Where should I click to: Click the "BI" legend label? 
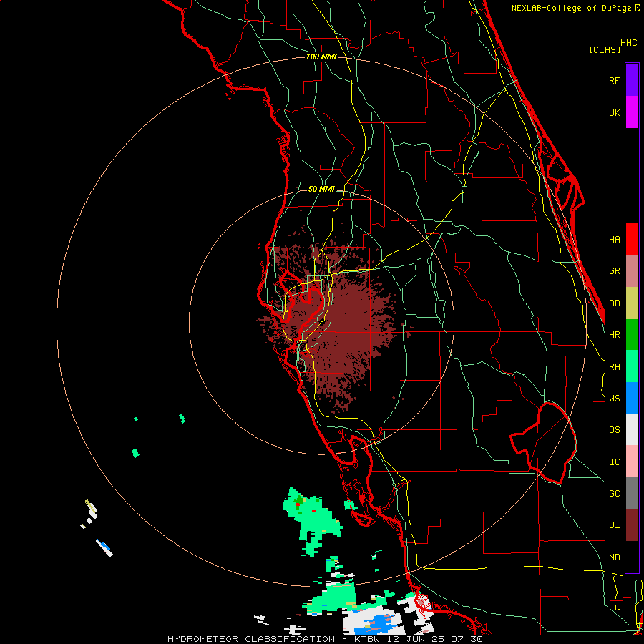614,525
